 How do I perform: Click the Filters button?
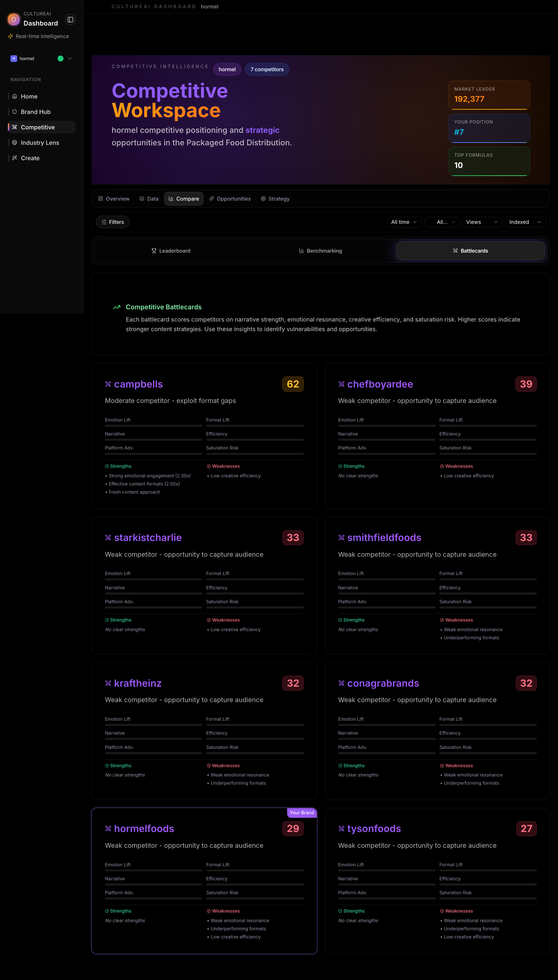pos(112,222)
